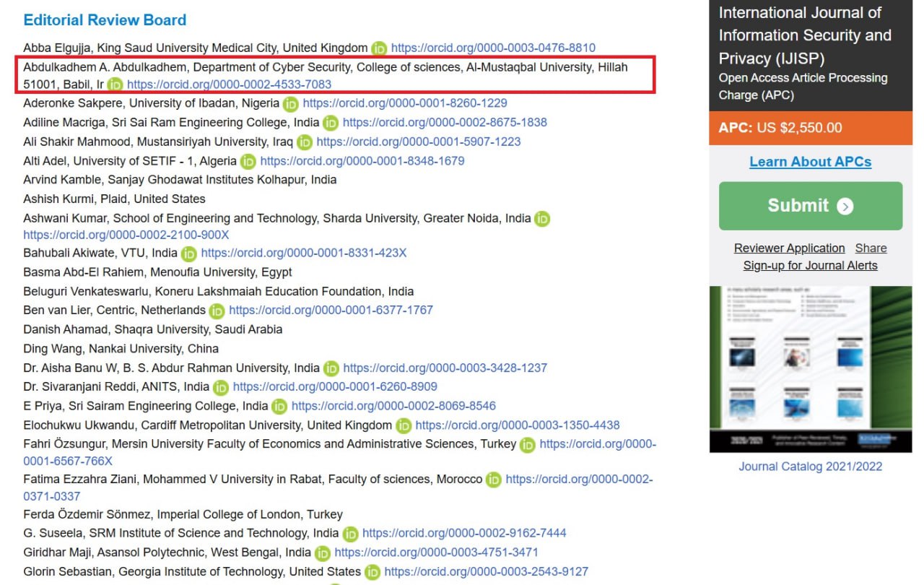
Task: Click ORCID icon beside Fatima Ezzahra Ziani
Action: tap(494, 480)
